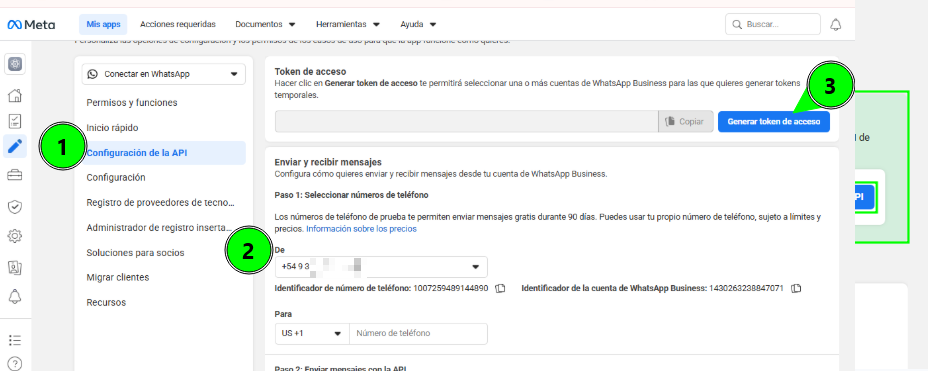Screen dimensions: 928x371
Task: Open Mis apps tab
Action: click(x=103, y=24)
